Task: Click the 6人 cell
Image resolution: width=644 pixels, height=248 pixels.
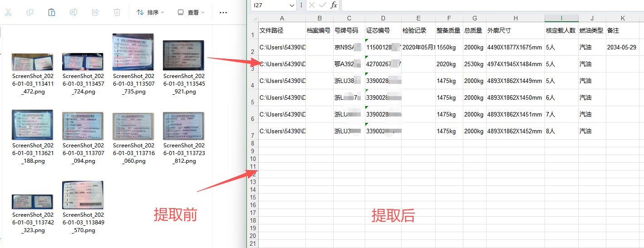Action: 562,97
